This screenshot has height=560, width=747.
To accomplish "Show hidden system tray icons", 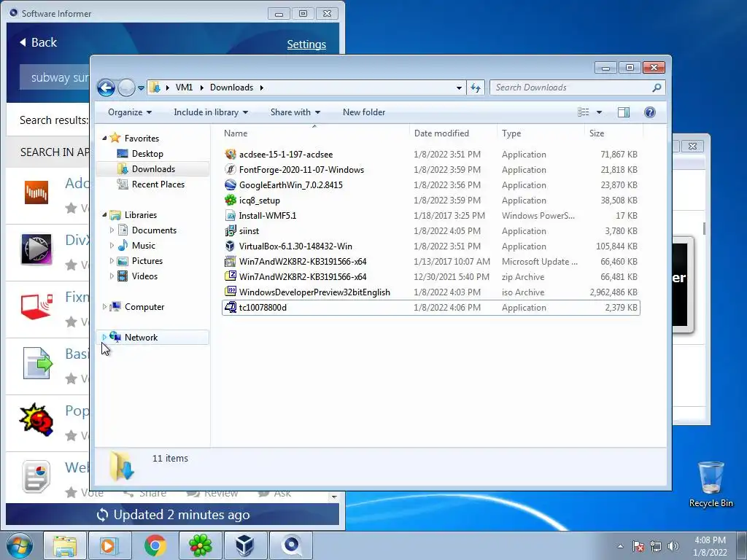I will [620, 546].
